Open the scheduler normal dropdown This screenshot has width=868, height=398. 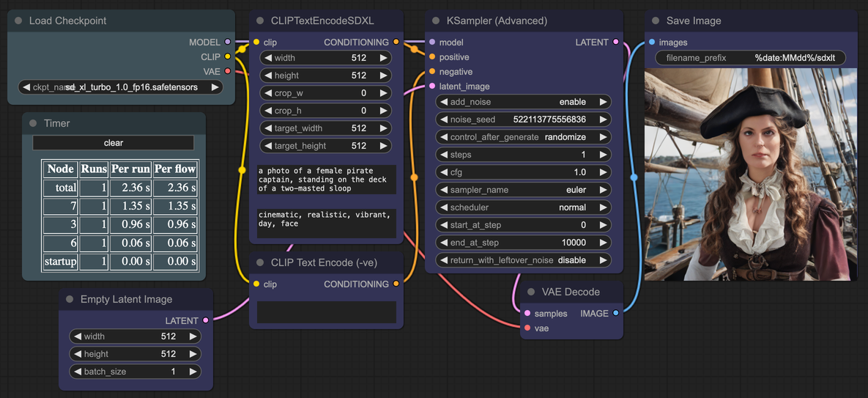coord(524,207)
